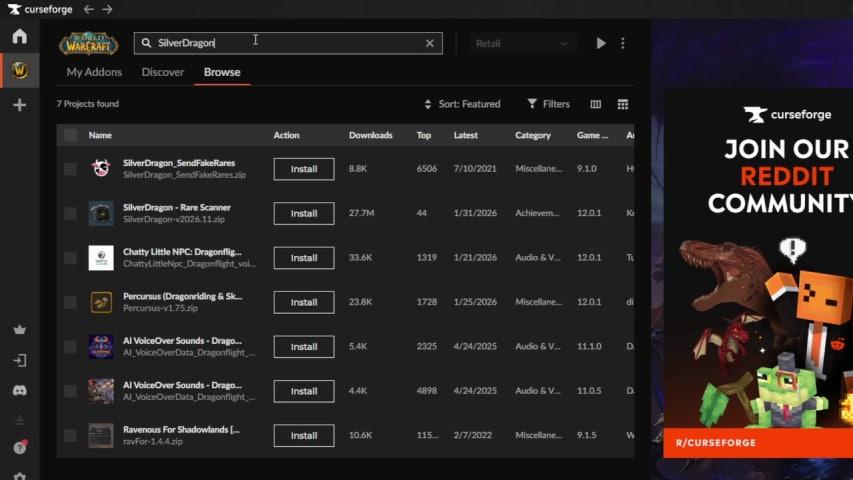Click the 7 Projects found text
The image size is (853, 480).
pyautogui.click(x=88, y=103)
